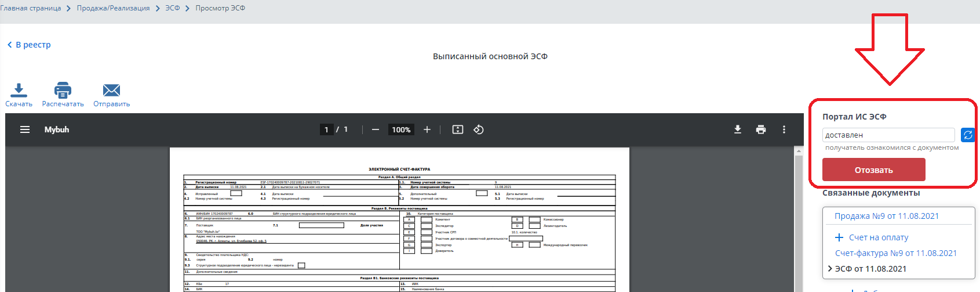Click the Распечатать printer icon
This screenshot has width=980, height=292.
pos(63,90)
